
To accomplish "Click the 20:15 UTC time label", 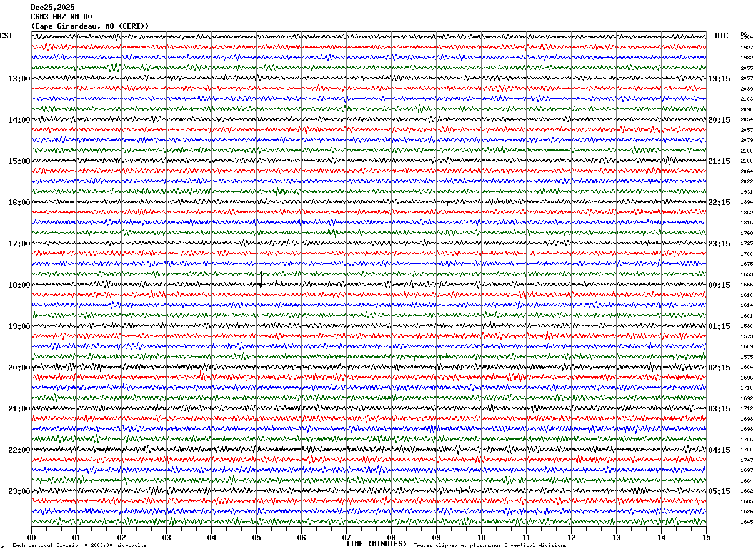I will [x=719, y=120].
